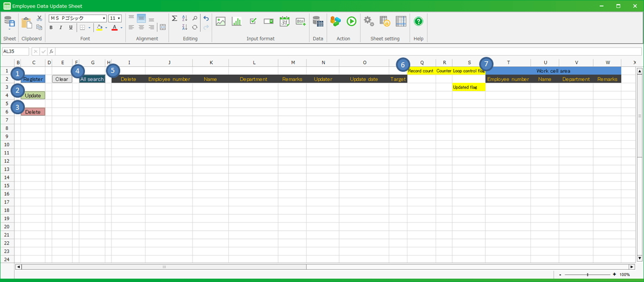Select the Update date header cell
This screenshot has width=644, height=282.
pos(364,79)
